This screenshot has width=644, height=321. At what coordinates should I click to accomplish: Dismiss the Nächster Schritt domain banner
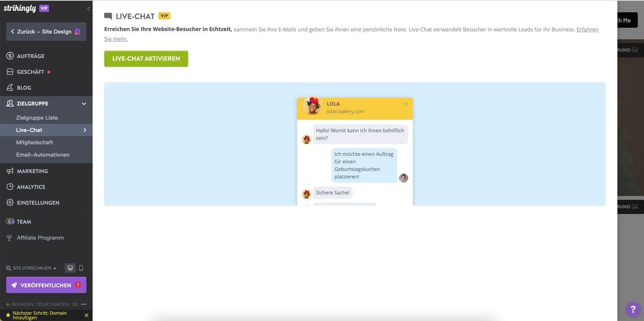tap(86, 315)
